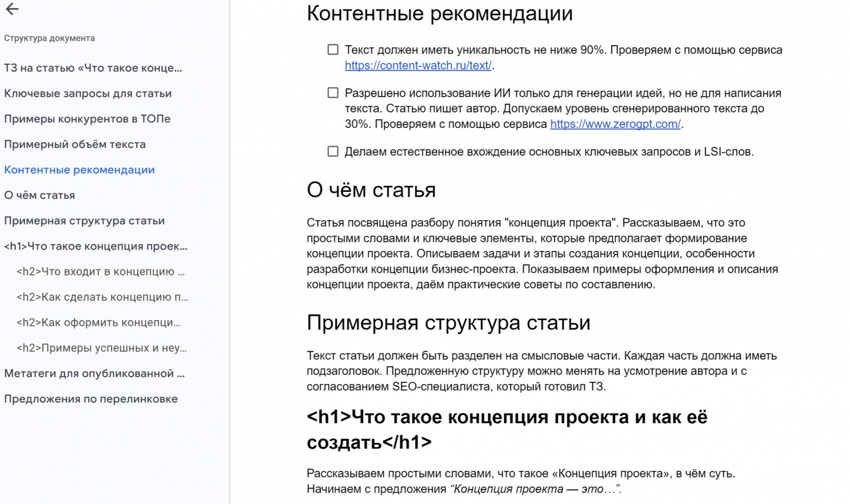Click paragraph starting «Статья посвящена разбору понятия»
The height and width of the screenshot is (504, 851).
pos(543,254)
